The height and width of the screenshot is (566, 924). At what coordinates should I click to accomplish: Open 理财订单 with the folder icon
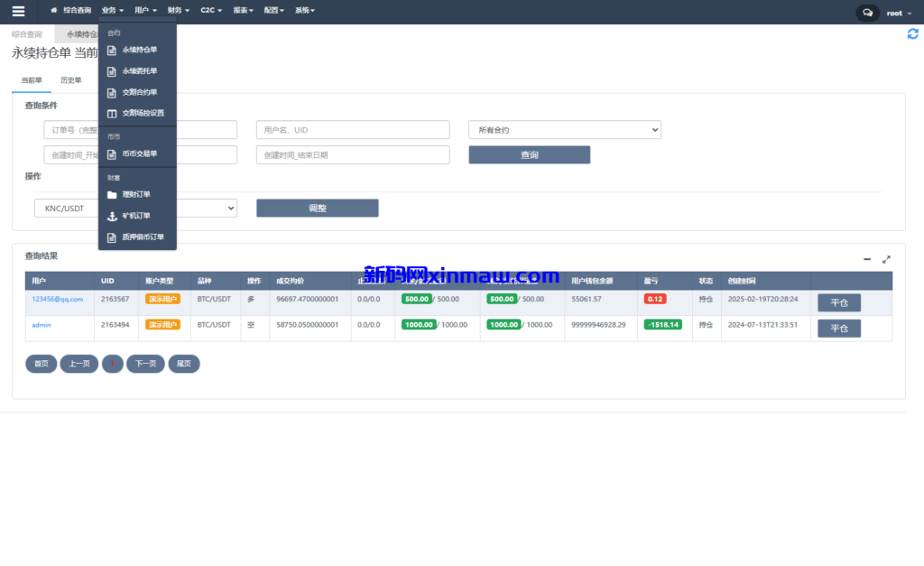(137, 194)
